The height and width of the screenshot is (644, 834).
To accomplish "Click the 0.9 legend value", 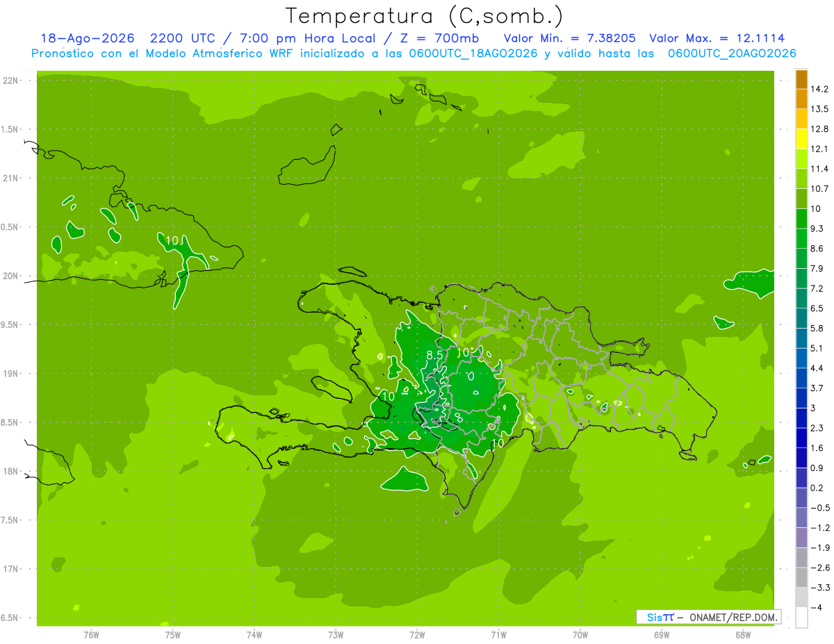I will click(817, 468).
